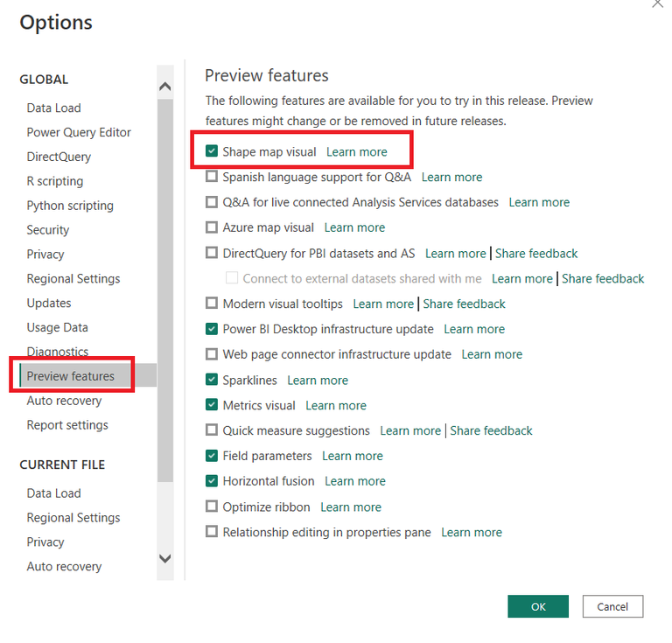Go to Report settings section
The height and width of the screenshot is (643, 672).
point(67,425)
